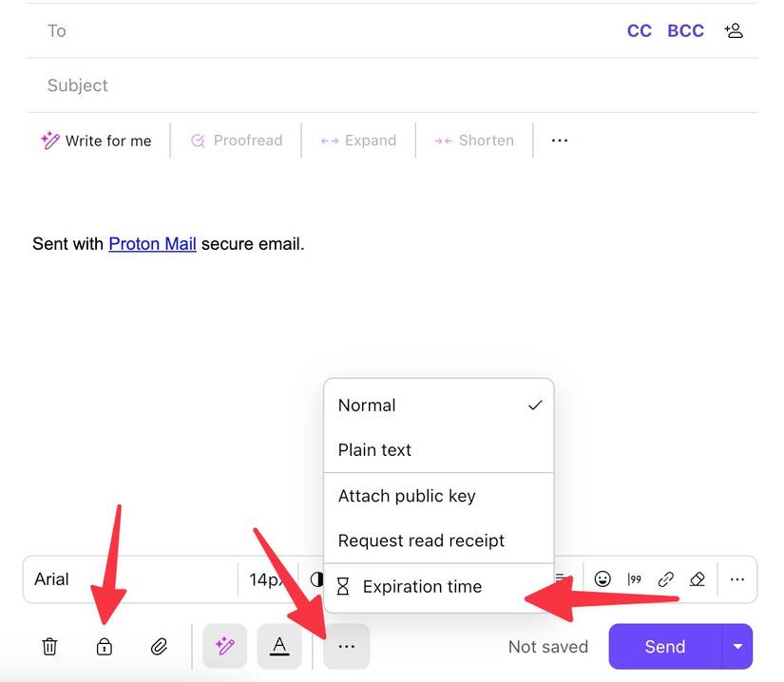
Task: Delete the draft with the trash icon
Action: point(49,646)
